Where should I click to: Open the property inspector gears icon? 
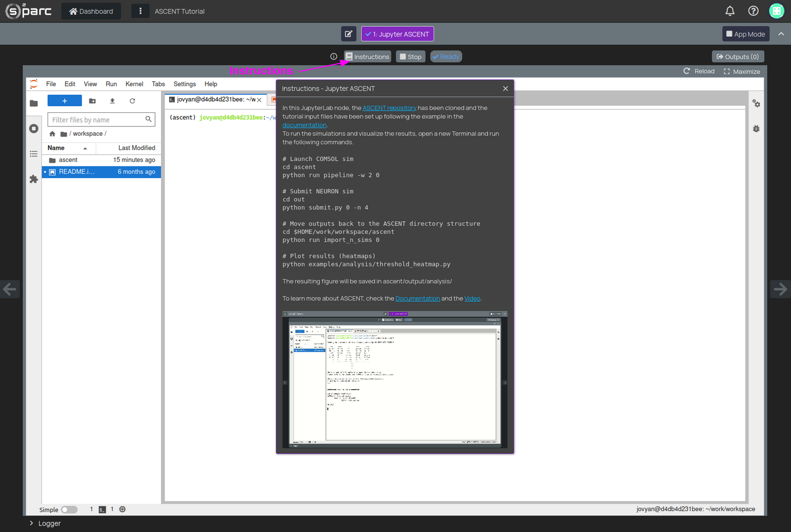point(756,103)
